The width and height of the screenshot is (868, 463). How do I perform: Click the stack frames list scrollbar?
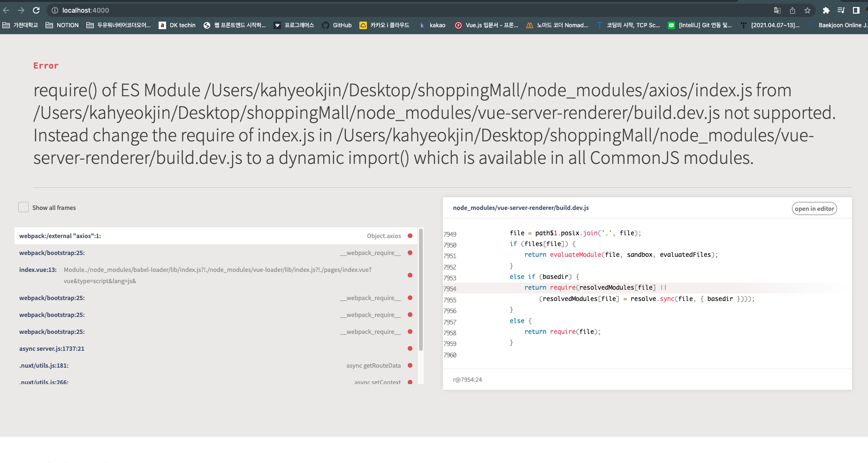tap(421, 289)
